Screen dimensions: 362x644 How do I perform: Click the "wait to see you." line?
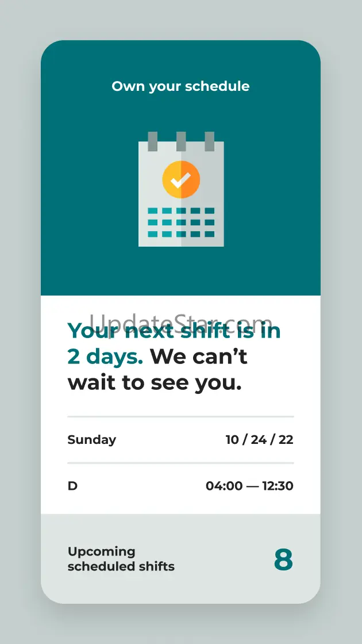[x=155, y=383]
